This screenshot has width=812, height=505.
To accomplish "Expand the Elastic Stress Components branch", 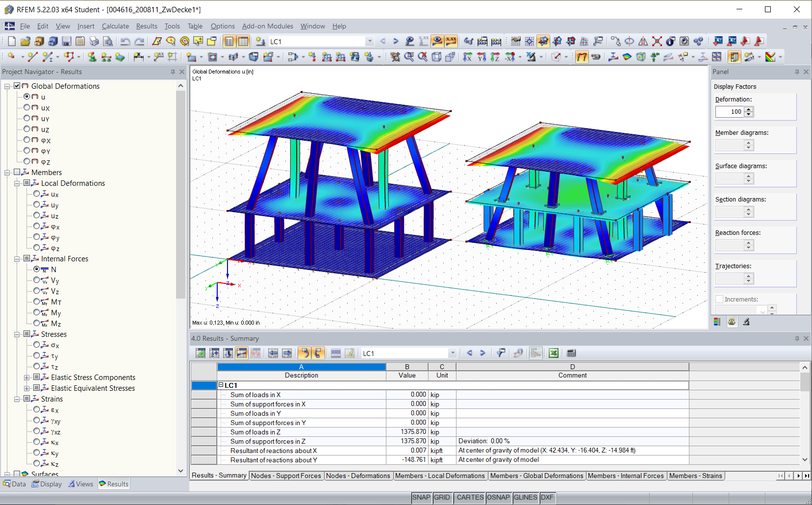I will 27,377.
